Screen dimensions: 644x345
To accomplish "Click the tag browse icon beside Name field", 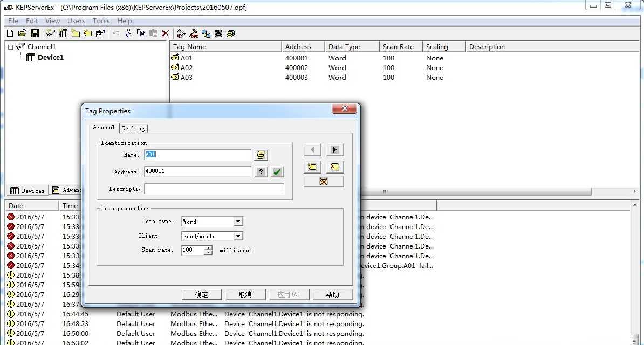I will [x=261, y=155].
